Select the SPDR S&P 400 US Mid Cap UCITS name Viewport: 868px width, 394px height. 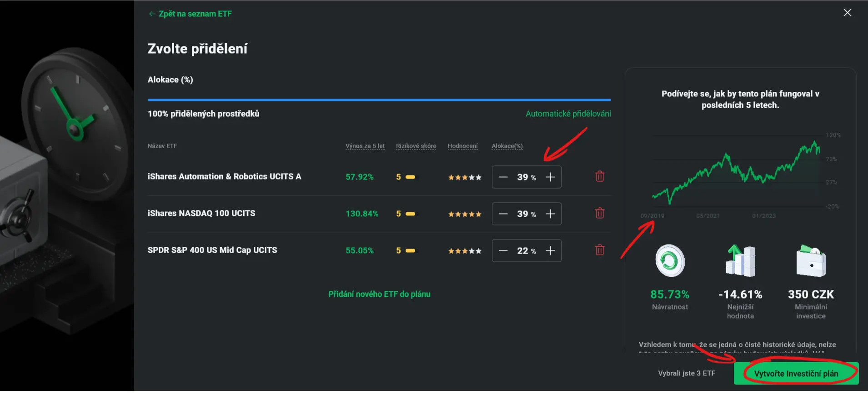[212, 250]
